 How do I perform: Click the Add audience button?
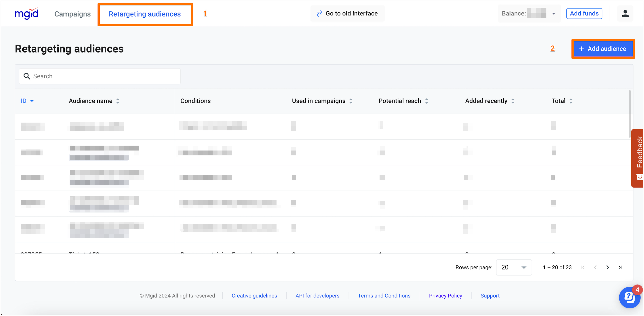[603, 49]
